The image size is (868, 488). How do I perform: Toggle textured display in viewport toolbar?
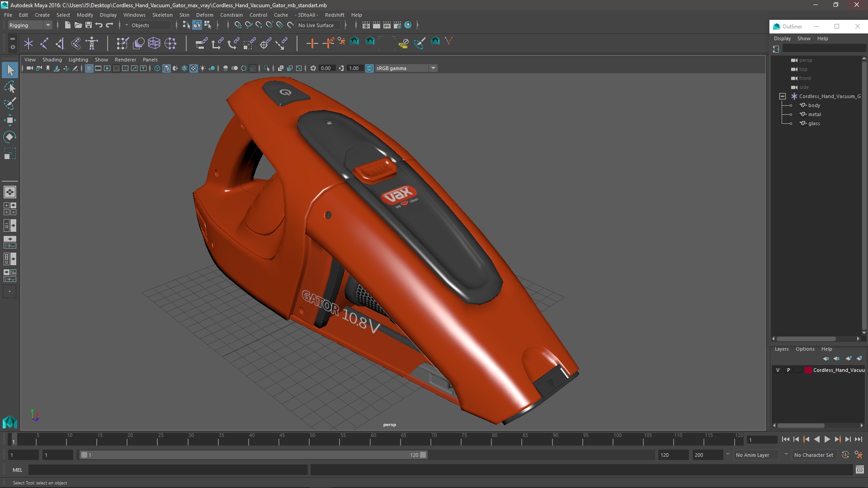point(193,68)
